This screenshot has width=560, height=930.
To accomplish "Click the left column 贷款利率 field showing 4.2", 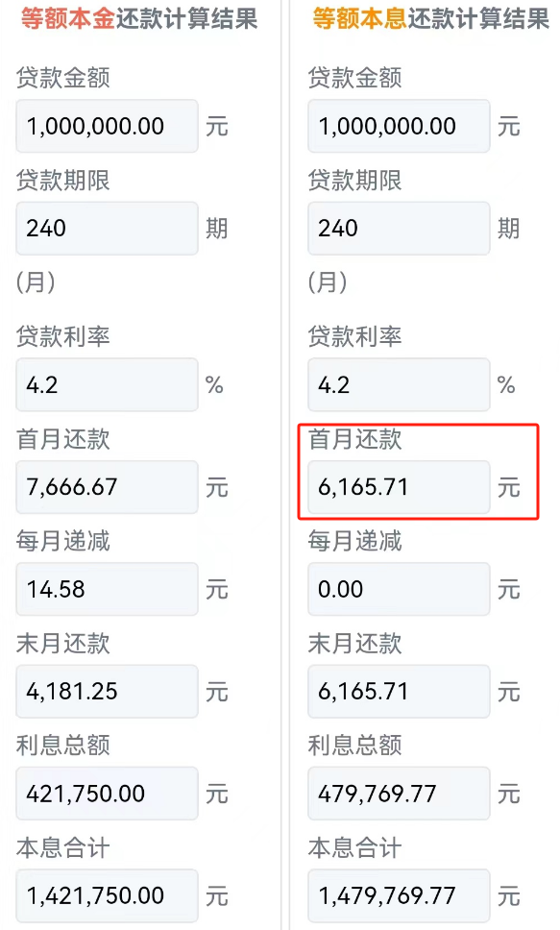I will click(x=106, y=384).
